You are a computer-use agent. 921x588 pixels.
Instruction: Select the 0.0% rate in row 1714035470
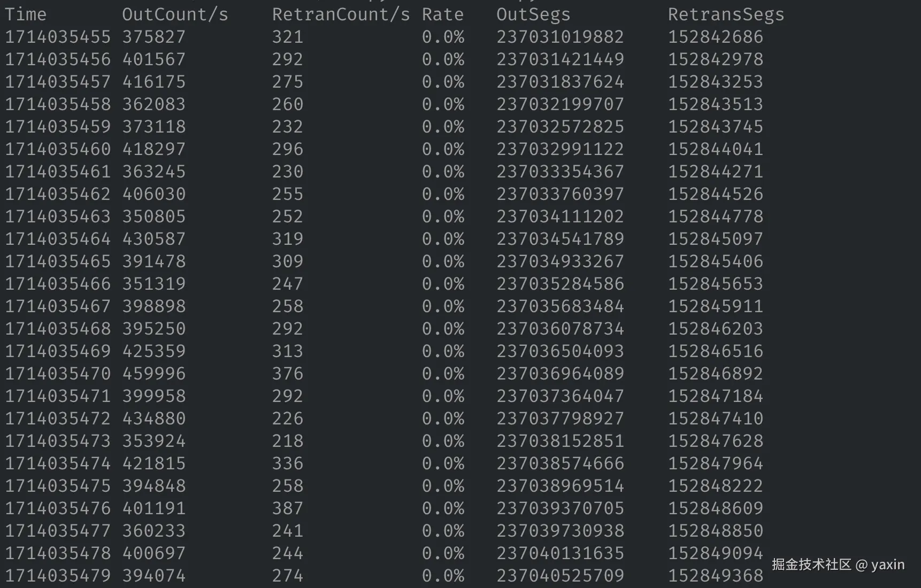click(x=443, y=374)
